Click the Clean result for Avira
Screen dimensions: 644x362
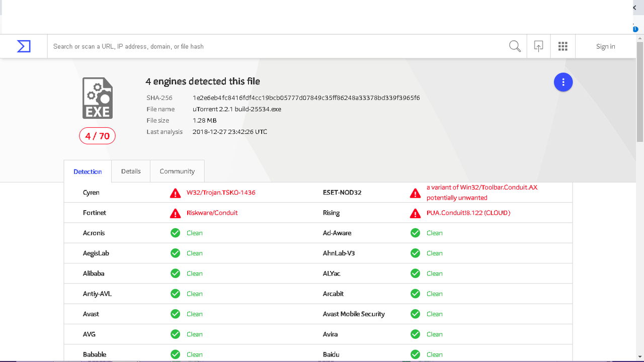[435, 334]
